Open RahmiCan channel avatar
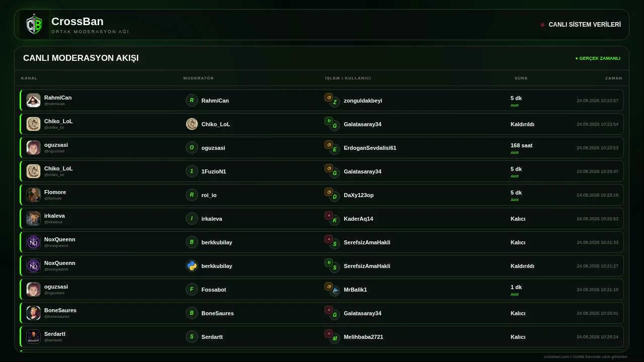This screenshot has width=644, height=362. click(x=33, y=100)
